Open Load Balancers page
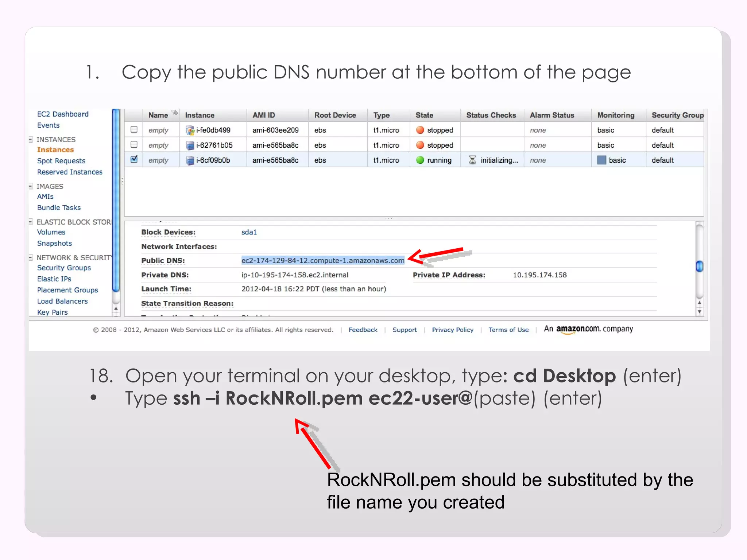The image size is (747, 560). point(62,301)
